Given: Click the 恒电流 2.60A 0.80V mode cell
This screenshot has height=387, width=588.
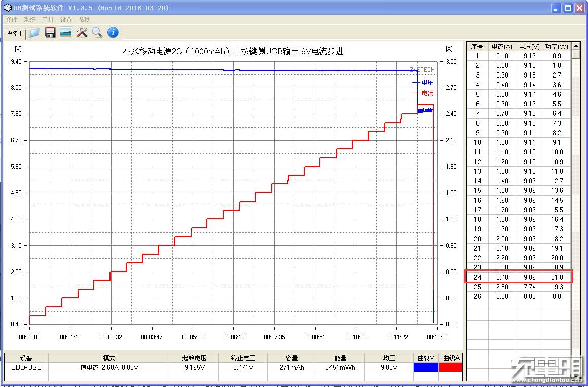Looking at the screenshot, I should coord(109,368).
